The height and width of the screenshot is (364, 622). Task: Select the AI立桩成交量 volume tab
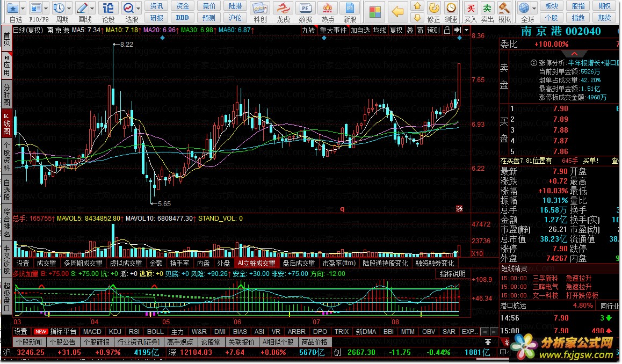point(256,263)
